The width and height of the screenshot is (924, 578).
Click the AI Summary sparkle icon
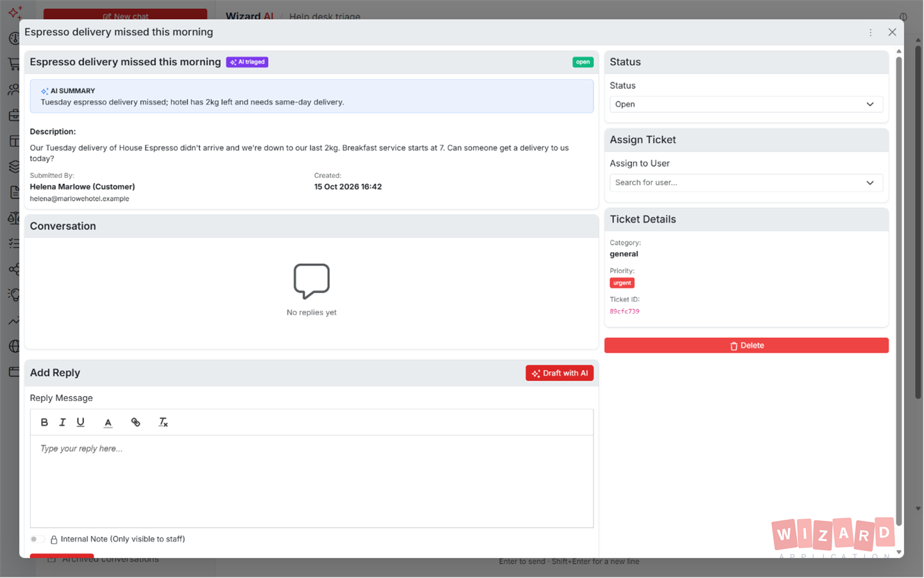pos(44,91)
